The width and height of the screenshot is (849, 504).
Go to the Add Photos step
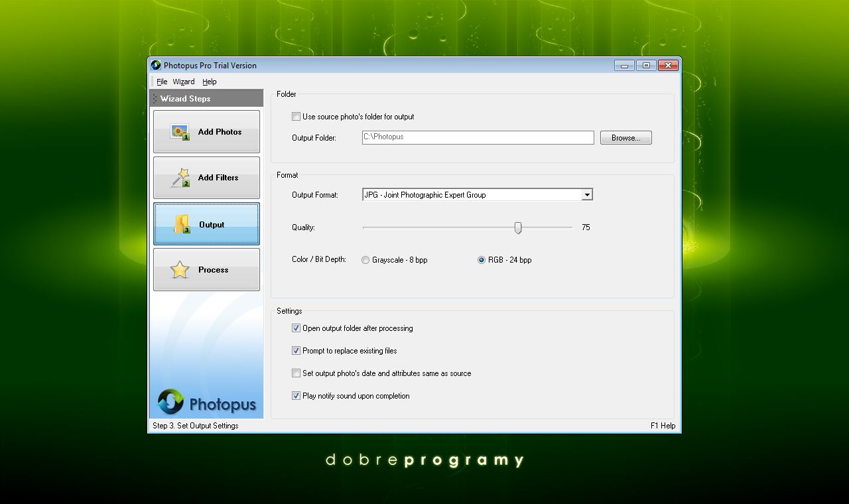(x=206, y=132)
